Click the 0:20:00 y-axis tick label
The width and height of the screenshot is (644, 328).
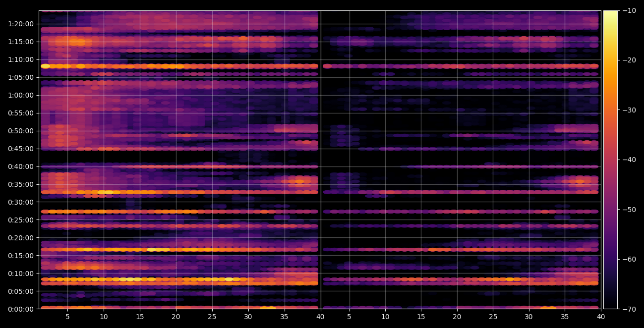coord(21,238)
